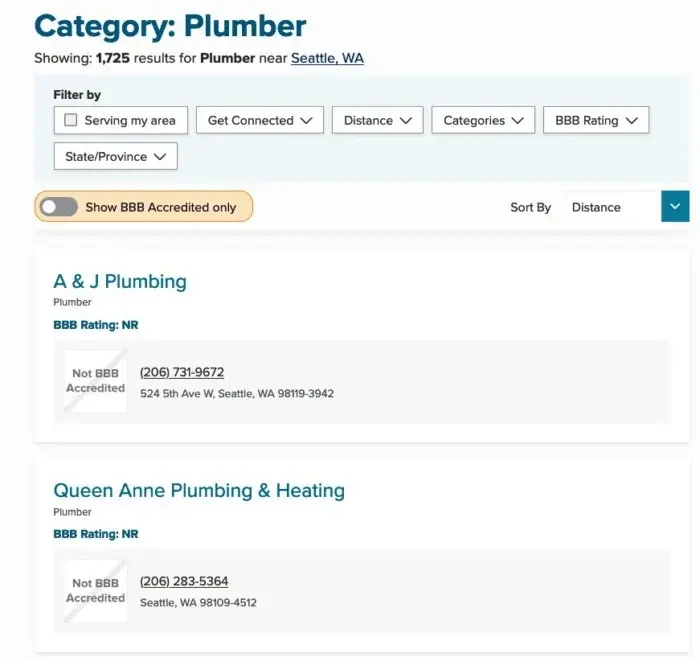Click Queen Anne Plumbing phone number (206) 283-5364
This screenshot has height=661, width=700.
[x=184, y=582]
